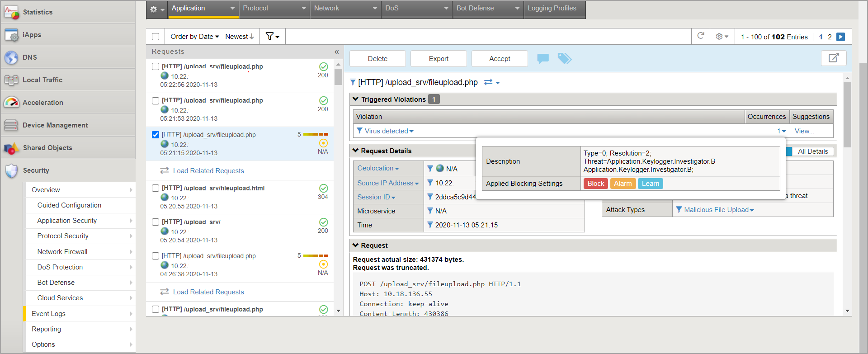Open the Event Logs menu item
The image size is (868, 354).
click(x=49, y=314)
